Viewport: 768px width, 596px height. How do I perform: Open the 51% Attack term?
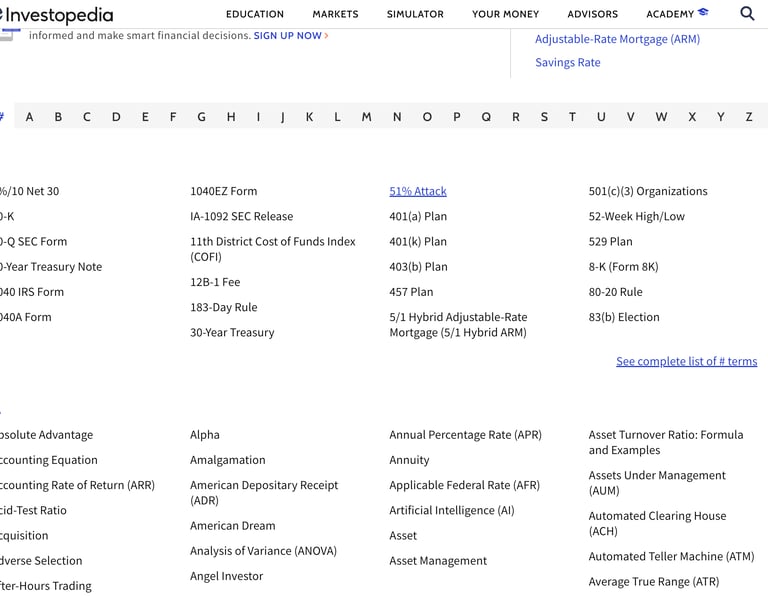point(418,191)
